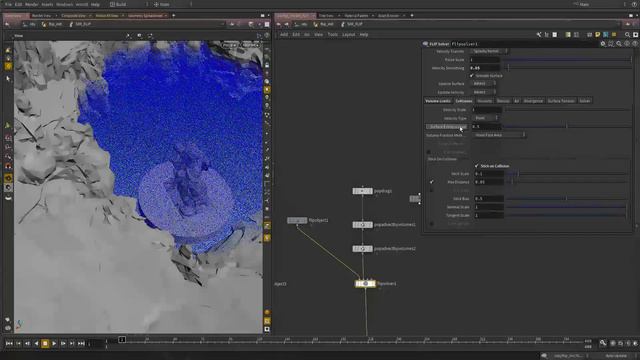Click the network editor search icon
Screen dimensions: 640x360
click(627, 35)
